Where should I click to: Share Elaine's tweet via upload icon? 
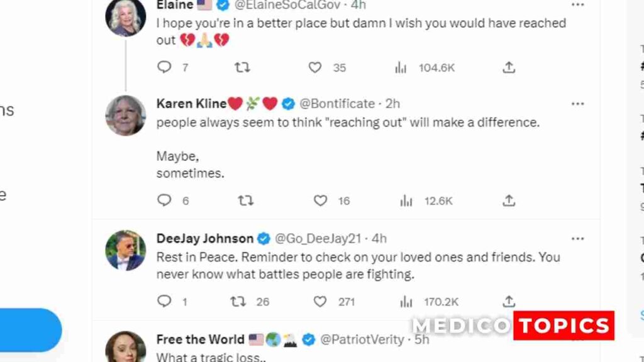[x=509, y=67]
